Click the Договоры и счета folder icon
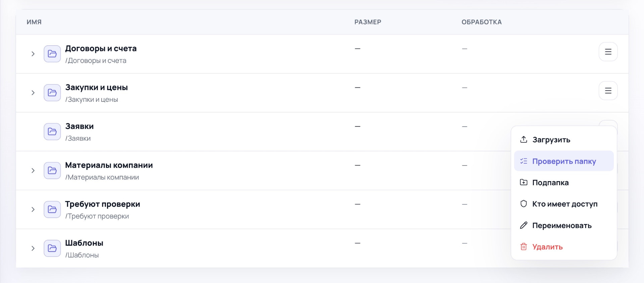 click(52, 54)
